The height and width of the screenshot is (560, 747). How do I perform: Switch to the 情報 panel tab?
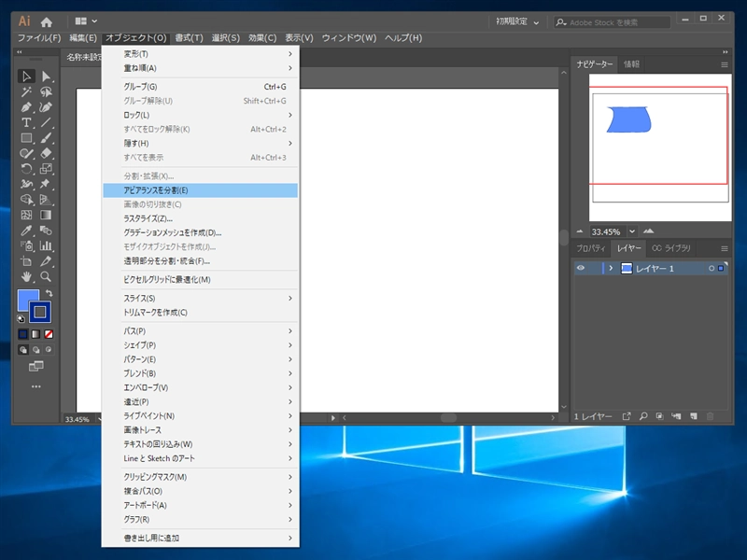[x=631, y=64]
